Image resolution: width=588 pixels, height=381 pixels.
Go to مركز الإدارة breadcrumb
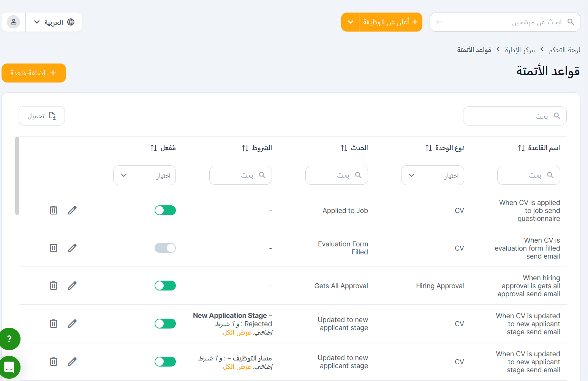tap(519, 50)
